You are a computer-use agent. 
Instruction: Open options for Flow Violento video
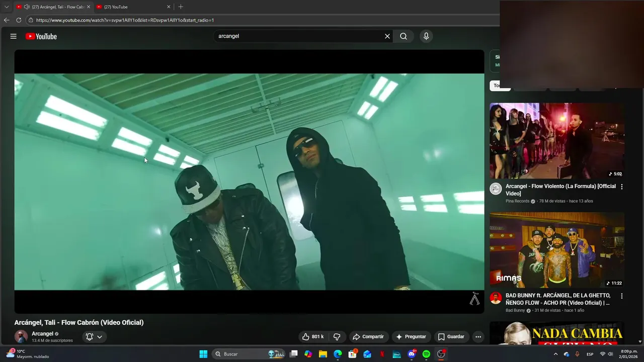pyautogui.click(x=622, y=187)
